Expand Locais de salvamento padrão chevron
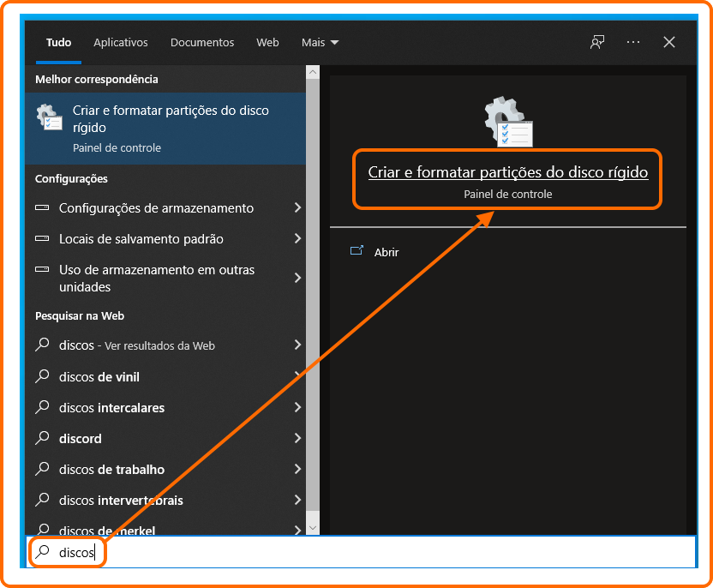The width and height of the screenshot is (713, 588). pyautogui.click(x=297, y=238)
